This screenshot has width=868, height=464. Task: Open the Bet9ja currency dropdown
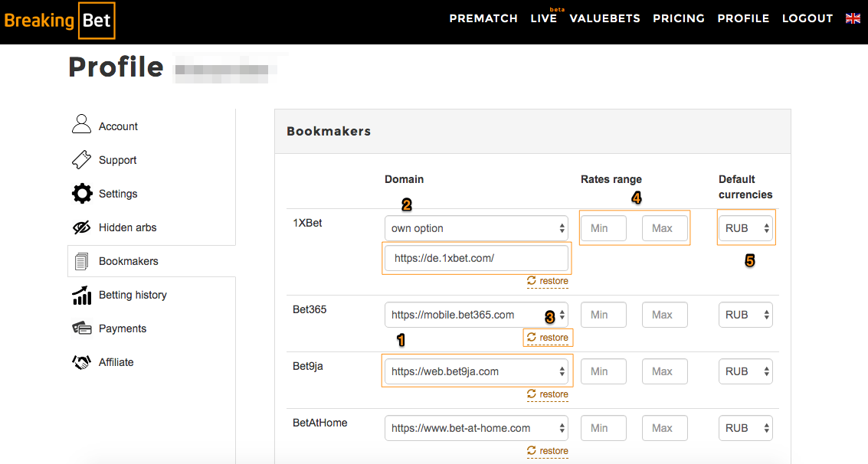[745, 371]
